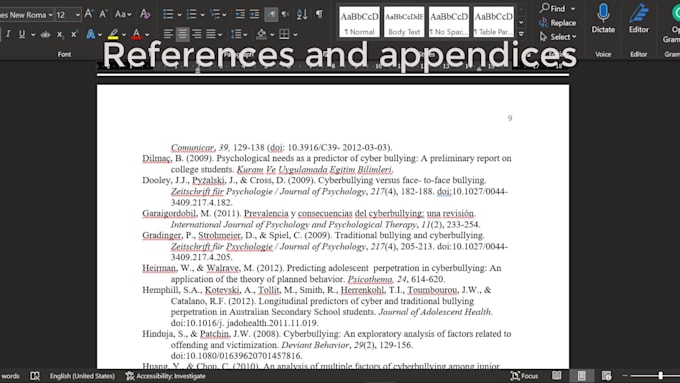680x383 pixels.
Task: Change language English (United States)
Action: (x=82, y=376)
